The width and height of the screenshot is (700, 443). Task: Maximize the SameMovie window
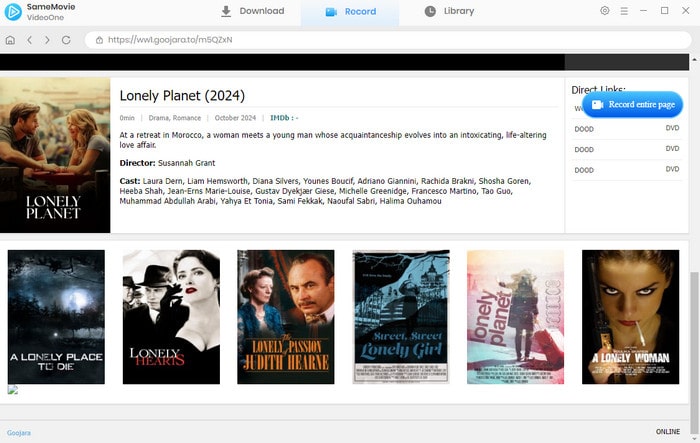(665, 11)
